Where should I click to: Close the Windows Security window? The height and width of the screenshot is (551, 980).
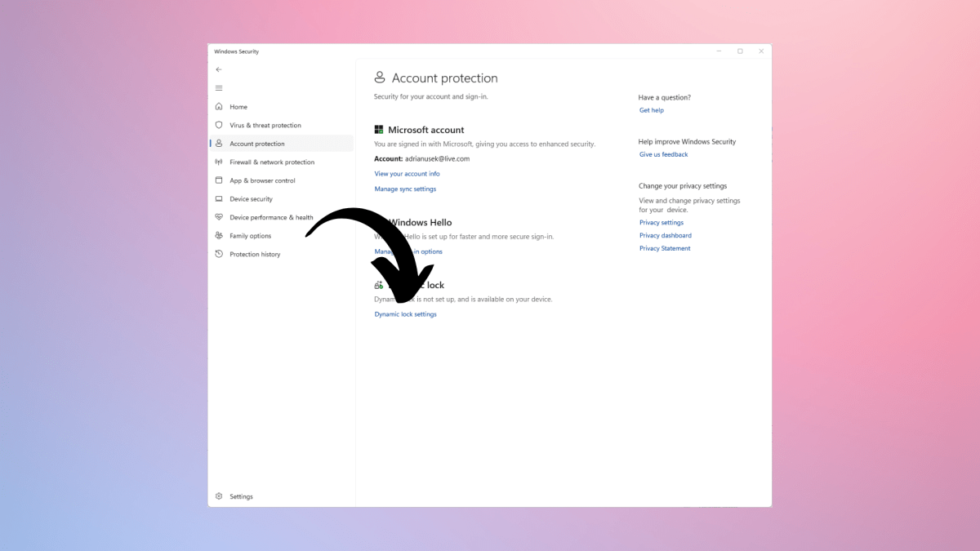point(761,51)
